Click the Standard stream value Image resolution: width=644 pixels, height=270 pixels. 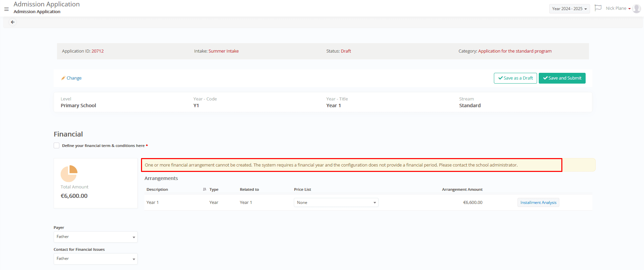pos(470,106)
